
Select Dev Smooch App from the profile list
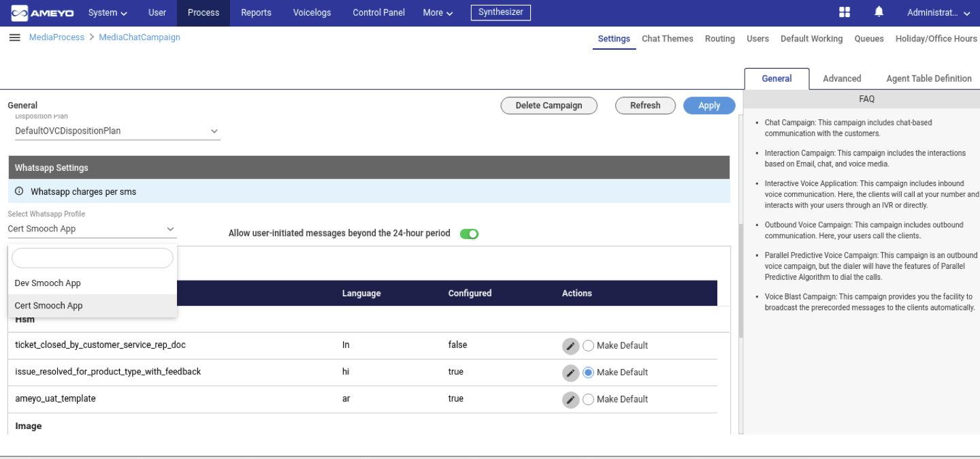[x=48, y=283]
